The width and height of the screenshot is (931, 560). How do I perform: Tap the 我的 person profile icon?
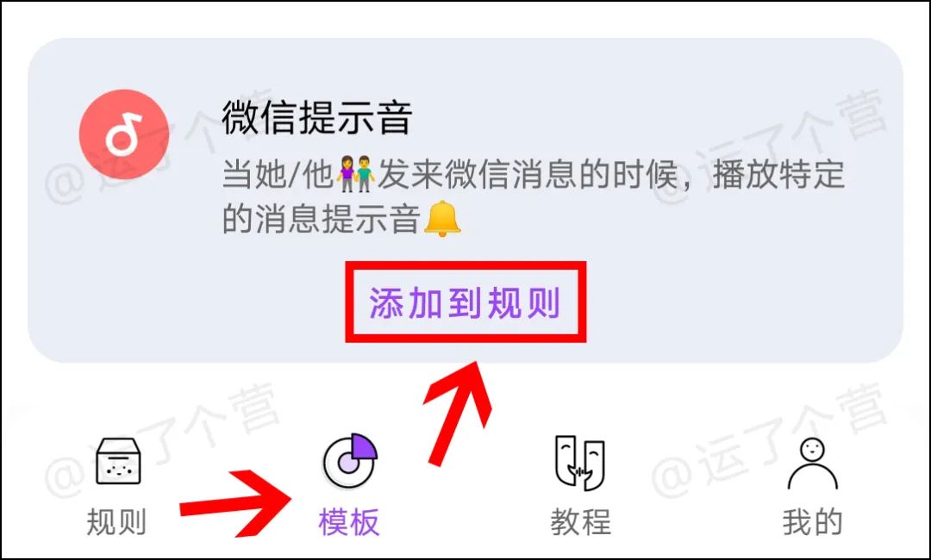812,464
